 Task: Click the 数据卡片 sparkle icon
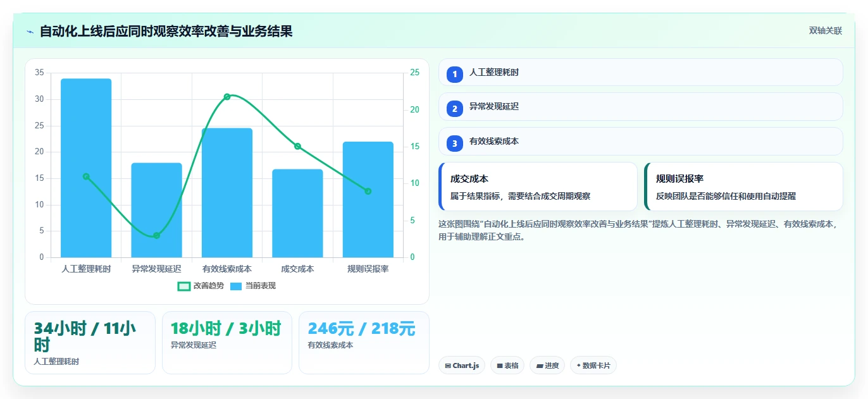coord(578,365)
